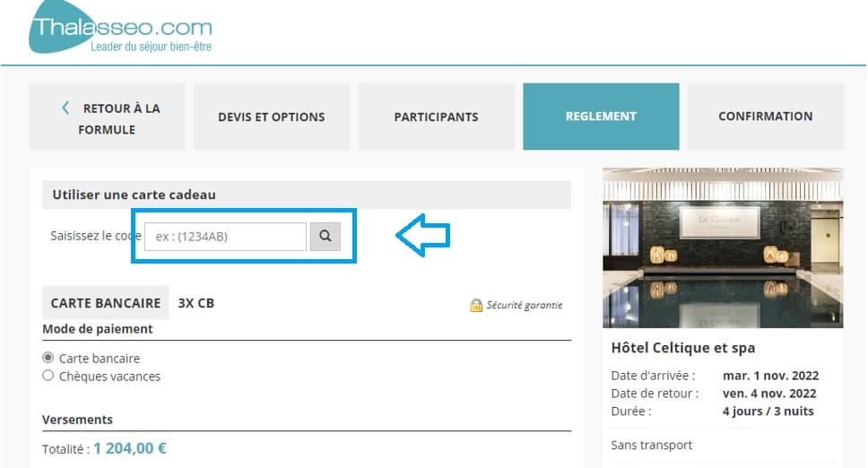
Task: Go to the Confirmation step
Action: pos(765,117)
